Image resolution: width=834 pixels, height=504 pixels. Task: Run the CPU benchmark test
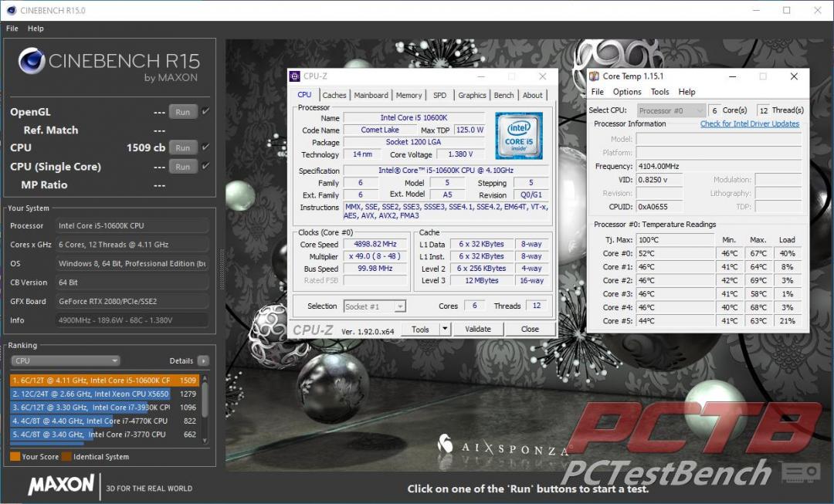[183, 147]
